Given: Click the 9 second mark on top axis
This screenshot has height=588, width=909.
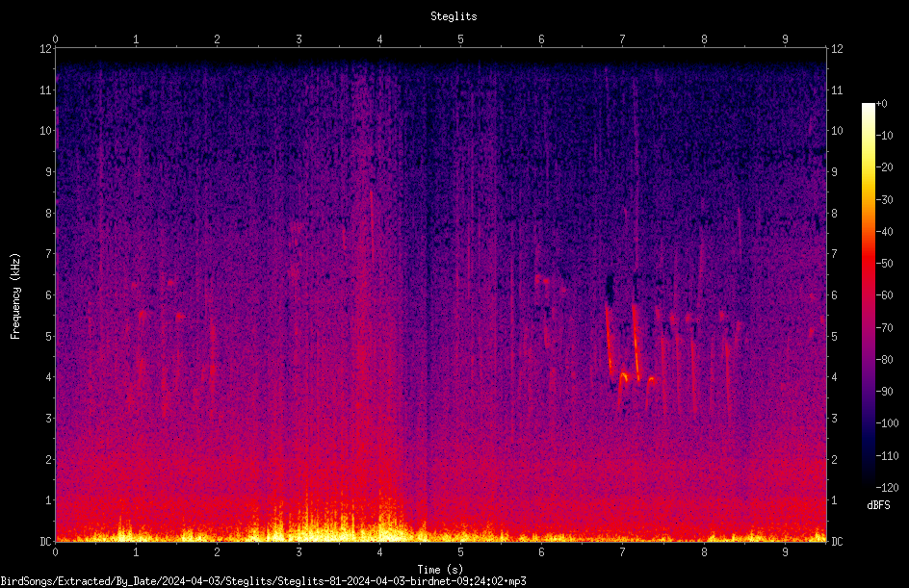Looking at the screenshot, I should click(785, 39).
